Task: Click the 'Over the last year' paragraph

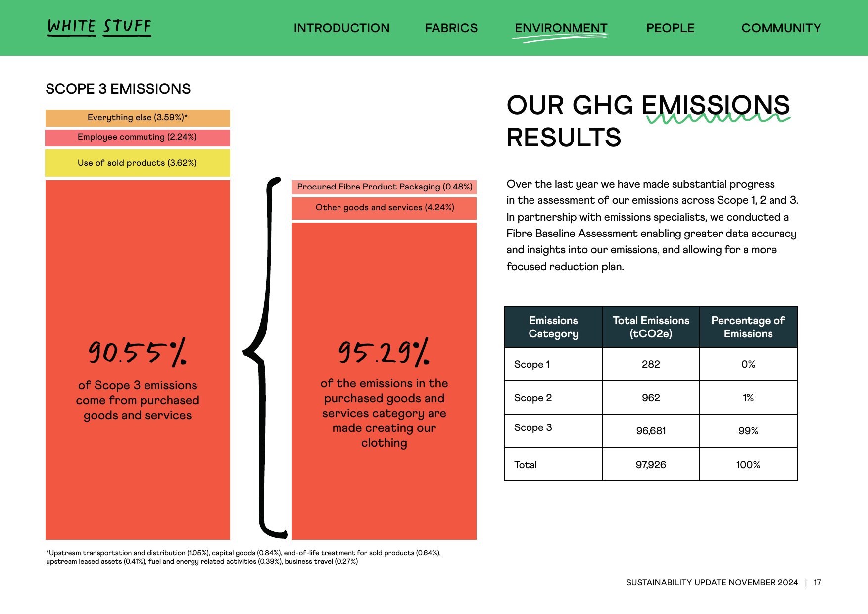Action: click(x=652, y=225)
